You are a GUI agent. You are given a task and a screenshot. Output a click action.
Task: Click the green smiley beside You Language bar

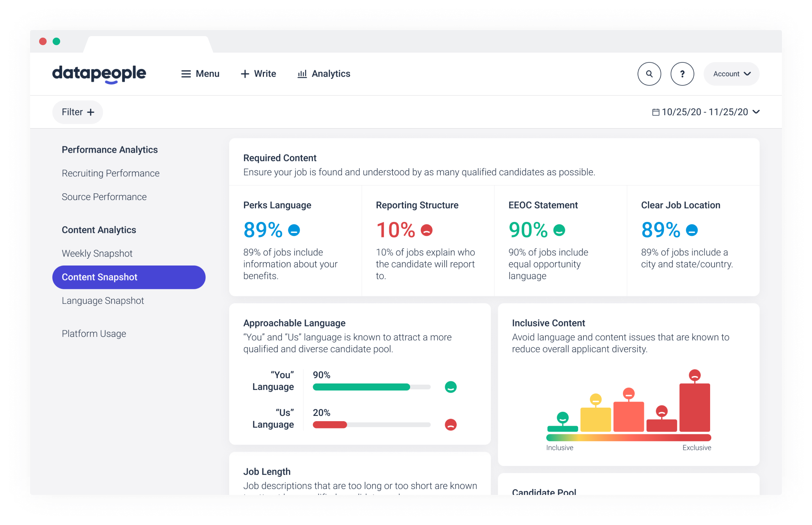pos(451,387)
